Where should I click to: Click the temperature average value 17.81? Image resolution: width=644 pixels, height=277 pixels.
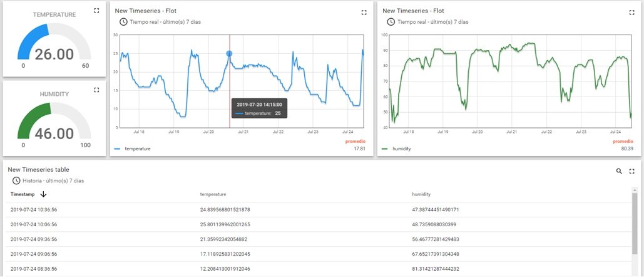click(x=360, y=149)
